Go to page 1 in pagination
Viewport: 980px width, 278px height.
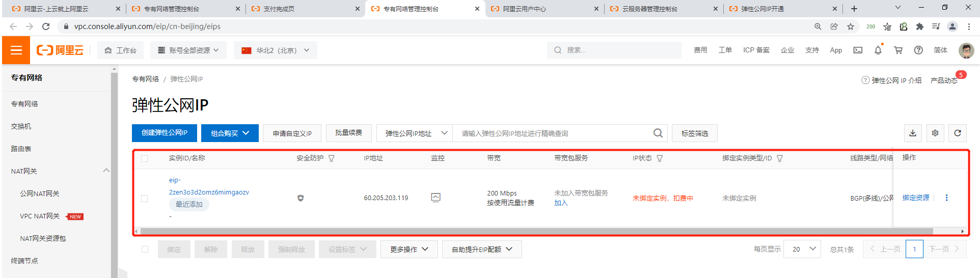[x=914, y=249]
